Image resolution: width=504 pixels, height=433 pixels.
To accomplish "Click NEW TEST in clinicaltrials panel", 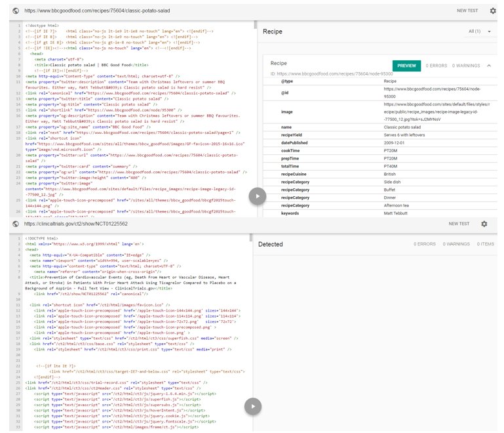I will (x=459, y=224).
